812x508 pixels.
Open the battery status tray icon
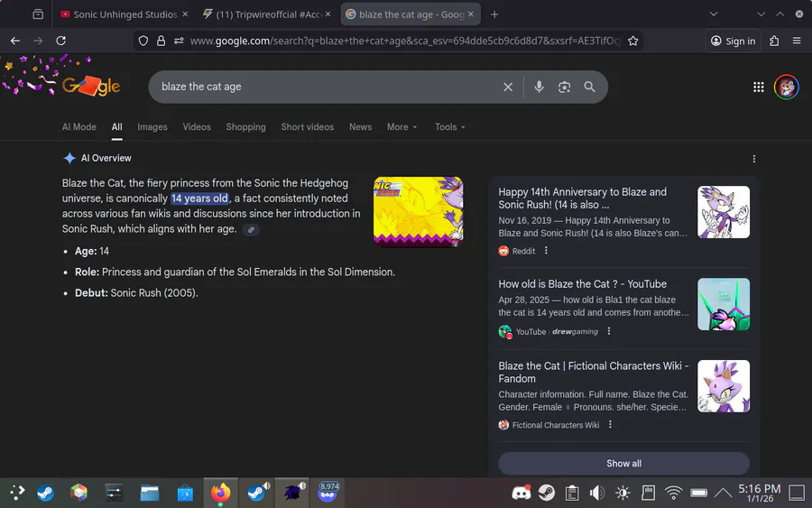point(698,493)
